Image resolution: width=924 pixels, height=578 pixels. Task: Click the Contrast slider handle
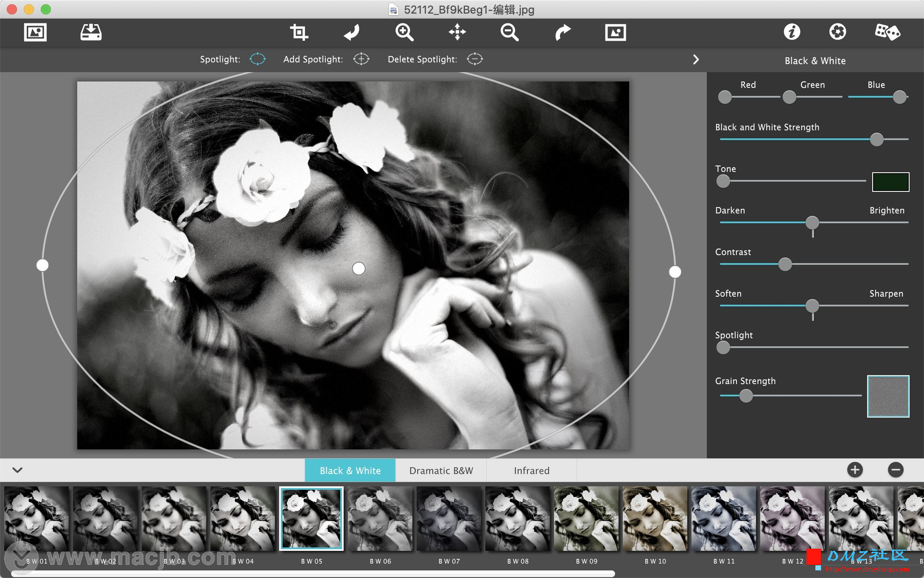point(785,264)
